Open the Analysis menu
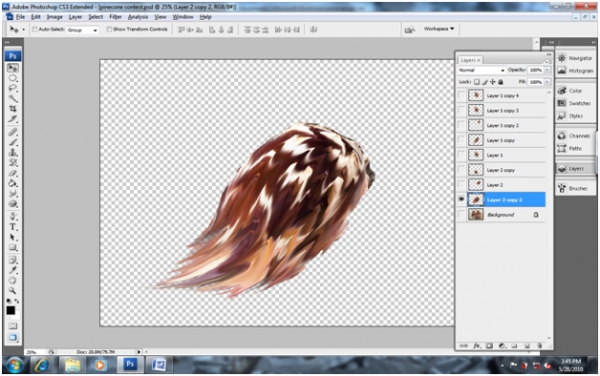 [138, 17]
